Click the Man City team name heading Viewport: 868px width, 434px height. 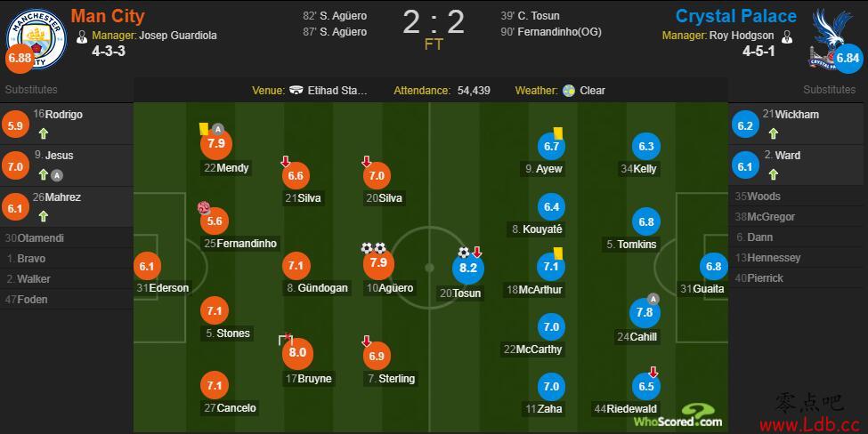click(x=108, y=16)
